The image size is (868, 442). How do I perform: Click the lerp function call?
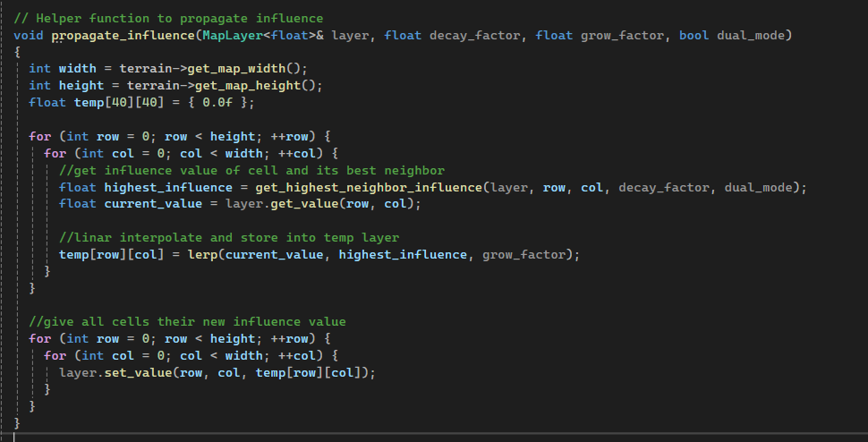coord(235,255)
